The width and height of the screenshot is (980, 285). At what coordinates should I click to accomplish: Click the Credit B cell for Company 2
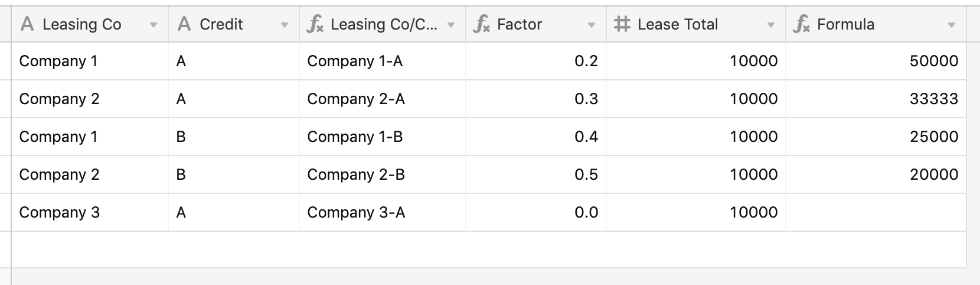click(x=234, y=174)
